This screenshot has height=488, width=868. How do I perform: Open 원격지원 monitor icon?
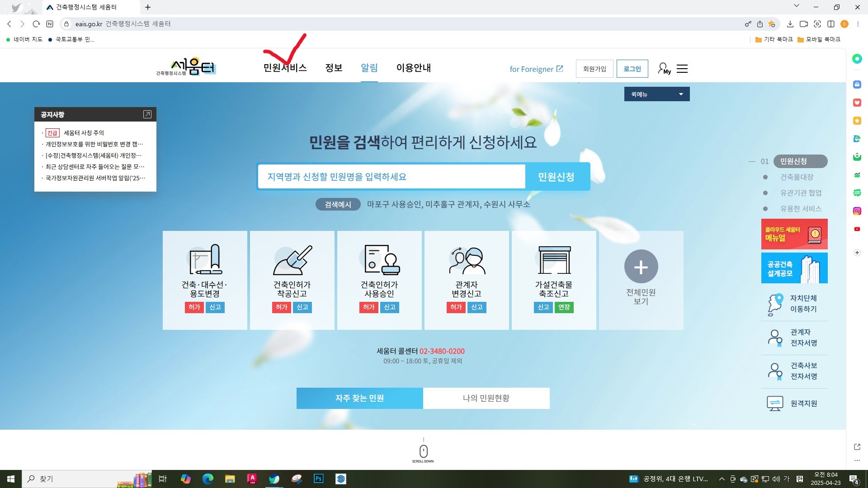pyautogui.click(x=775, y=403)
